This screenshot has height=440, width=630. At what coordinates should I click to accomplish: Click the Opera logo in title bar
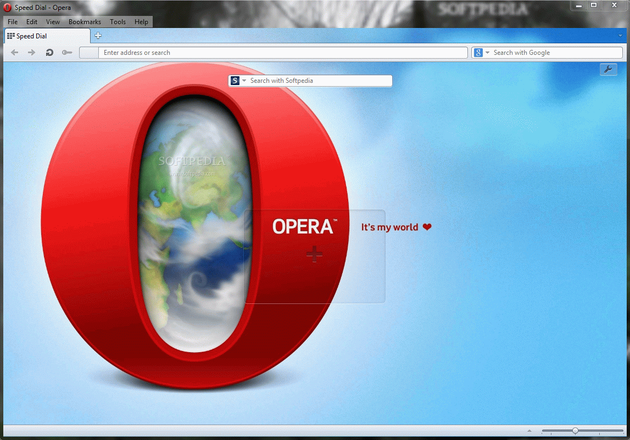coord(7,7)
